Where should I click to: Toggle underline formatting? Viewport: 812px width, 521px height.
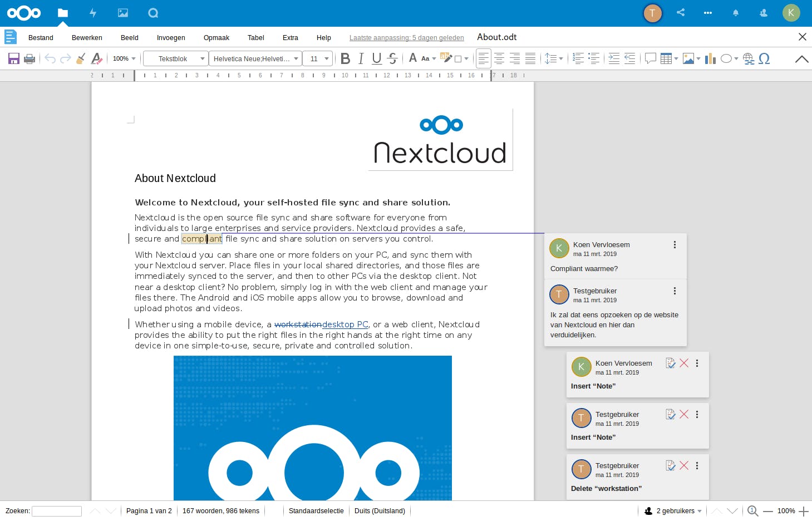377,58
